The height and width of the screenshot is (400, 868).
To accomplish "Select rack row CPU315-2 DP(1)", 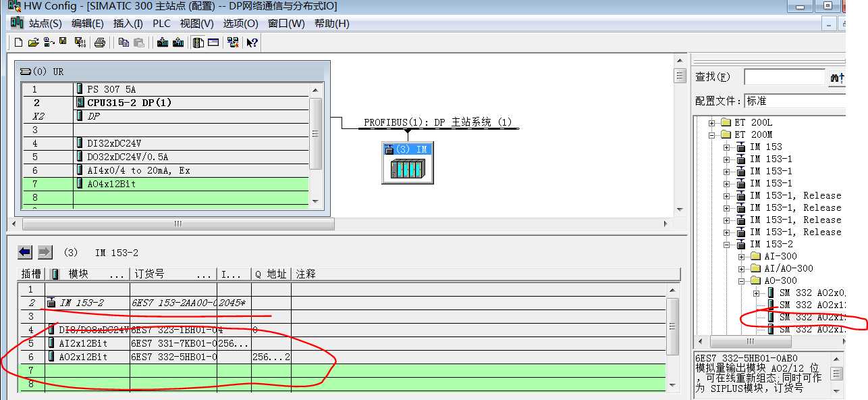I will coord(165,103).
